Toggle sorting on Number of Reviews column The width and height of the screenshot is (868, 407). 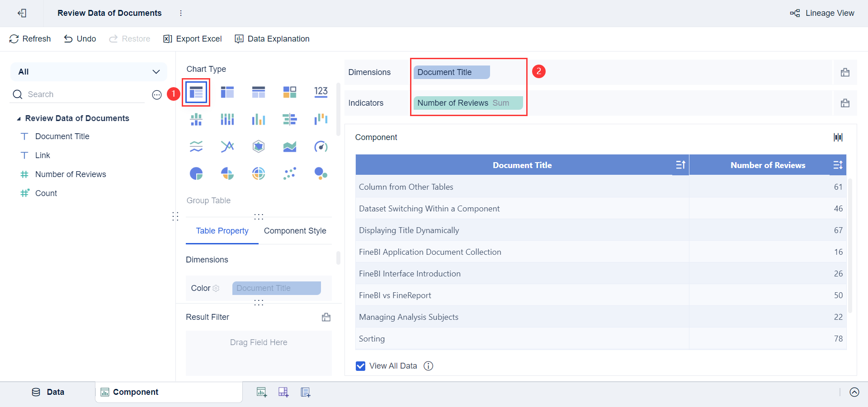[x=838, y=165]
